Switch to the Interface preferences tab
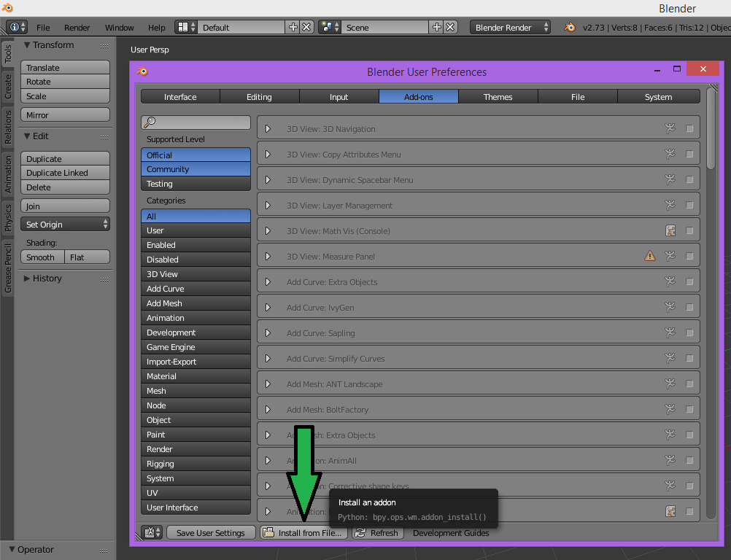The height and width of the screenshot is (560, 731). pos(180,96)
